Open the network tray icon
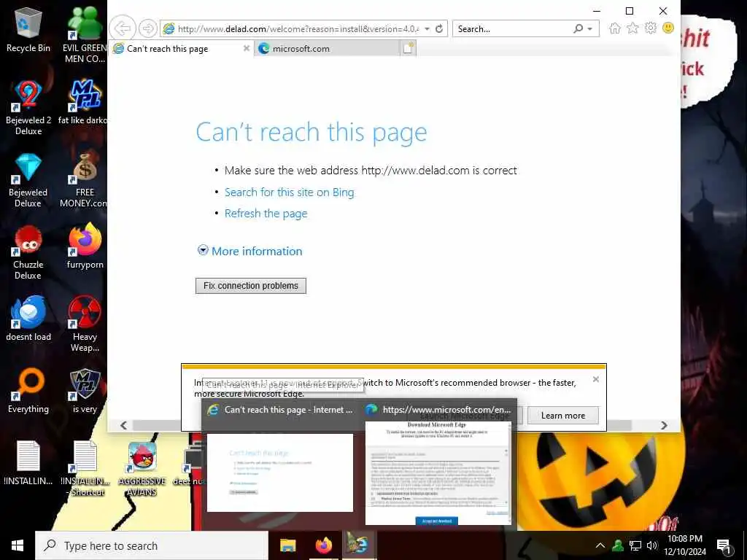747x560 pixels. pos(635,545)
